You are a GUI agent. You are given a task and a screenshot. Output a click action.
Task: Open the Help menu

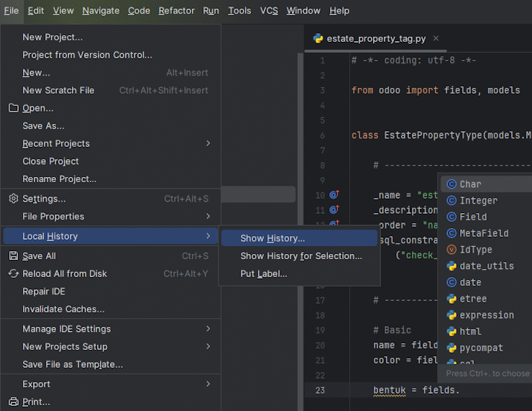[x=339, y=11]
